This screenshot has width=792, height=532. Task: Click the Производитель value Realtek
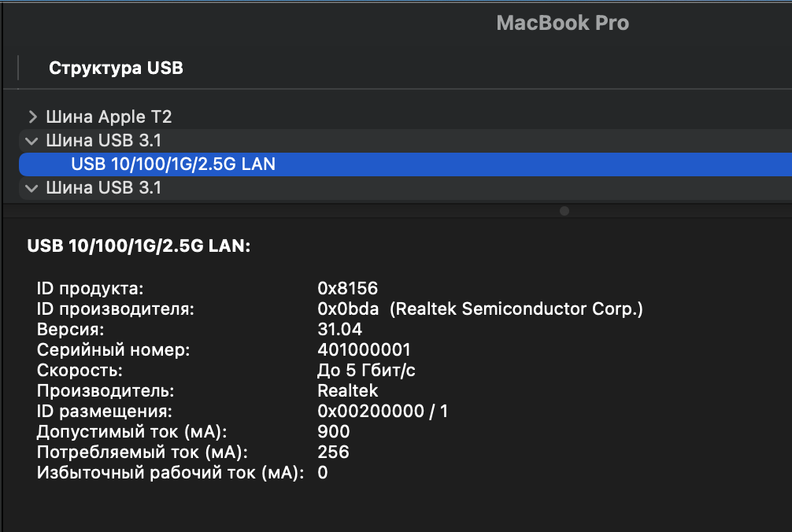click(x=347, y=390)
